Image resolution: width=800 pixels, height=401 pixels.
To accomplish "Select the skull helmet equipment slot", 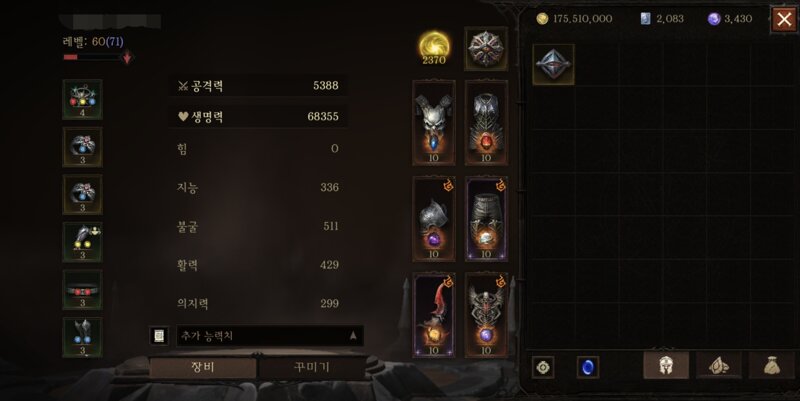I will click(434, 122).
